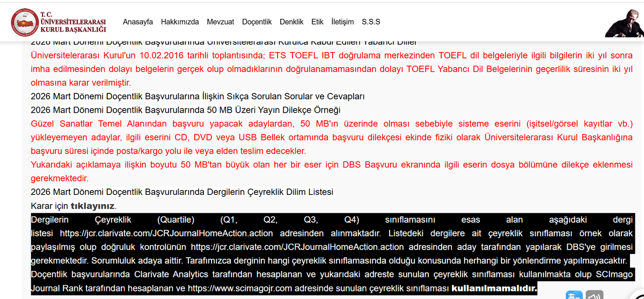Open Sıkça Sorulan Sorular ve Cevapları link
The image size is (644, 299).
pyautogui.click(x=198, y=97)
